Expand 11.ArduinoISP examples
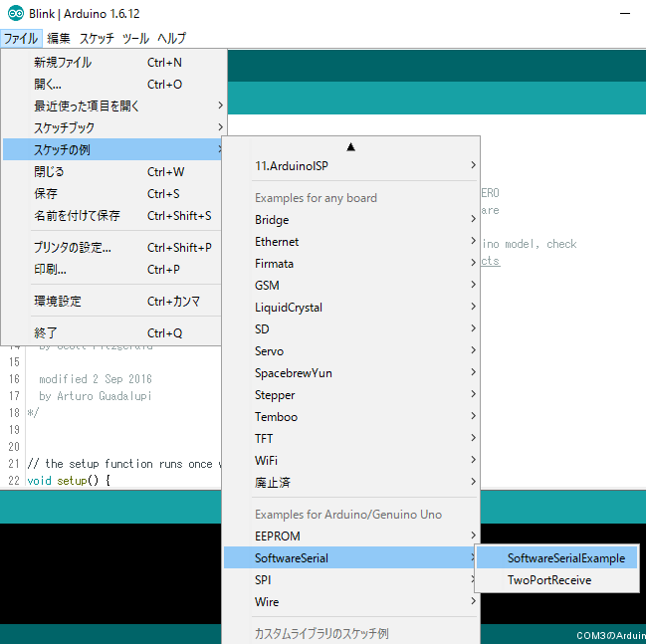Viewport: 646px width, 644px height. pos(351,166)
